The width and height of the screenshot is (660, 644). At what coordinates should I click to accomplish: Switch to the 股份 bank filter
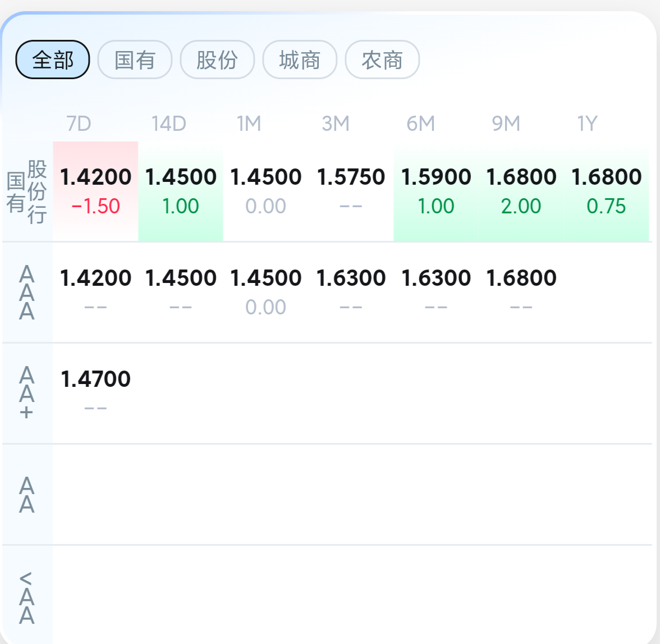[x=217, y=60]
